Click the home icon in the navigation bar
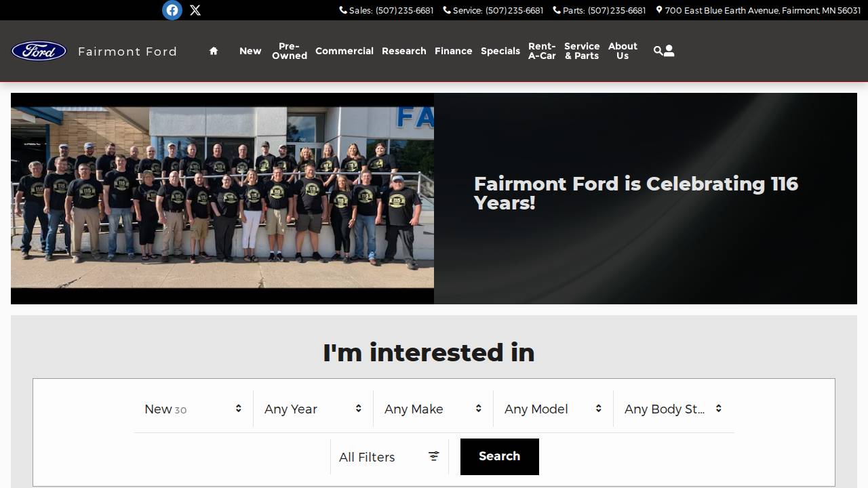 coord(213,51)
